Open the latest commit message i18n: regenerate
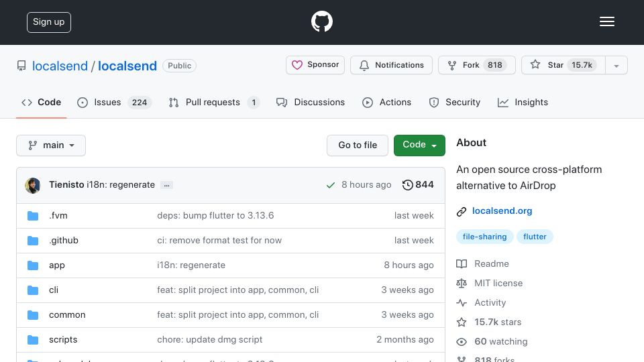Screen dimensions: 644x362 (x=120, y=185)
